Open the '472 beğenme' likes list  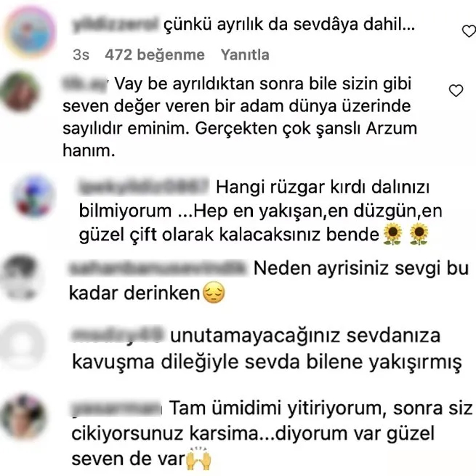(155, 55)
